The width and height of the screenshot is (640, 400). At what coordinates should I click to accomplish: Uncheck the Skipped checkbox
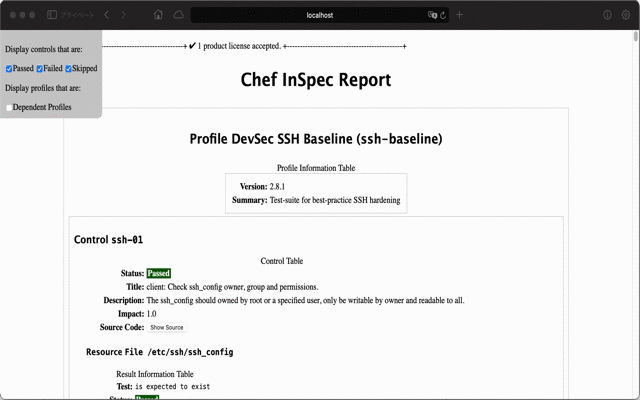(68, 69)
